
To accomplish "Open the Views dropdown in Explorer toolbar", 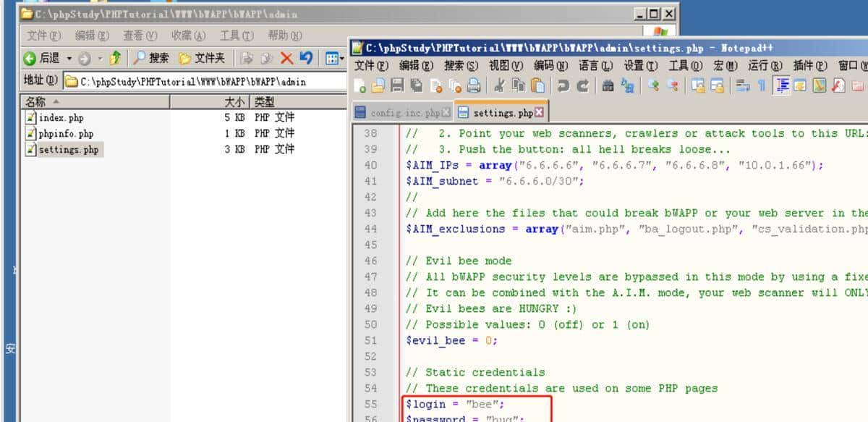I will 333,59.
